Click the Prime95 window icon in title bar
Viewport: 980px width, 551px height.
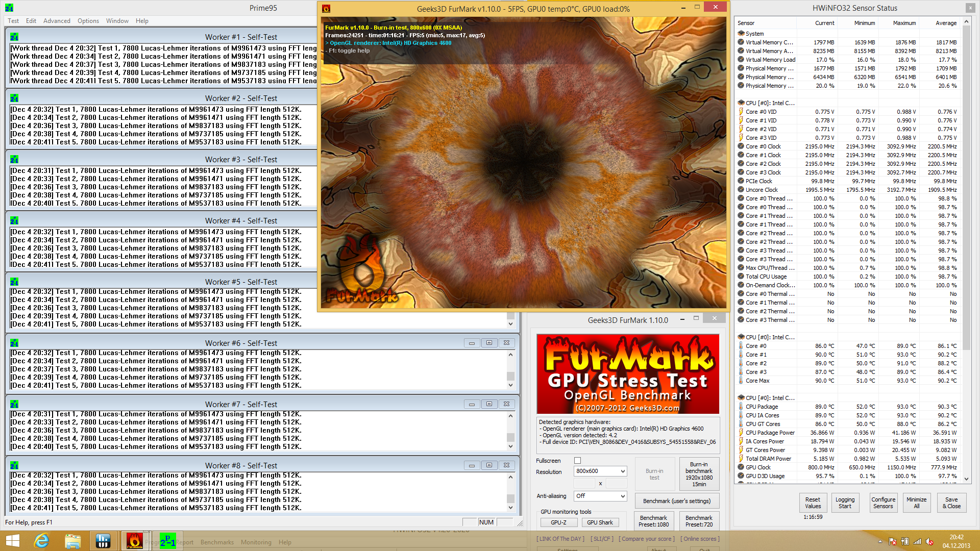(x=9, y=8)
